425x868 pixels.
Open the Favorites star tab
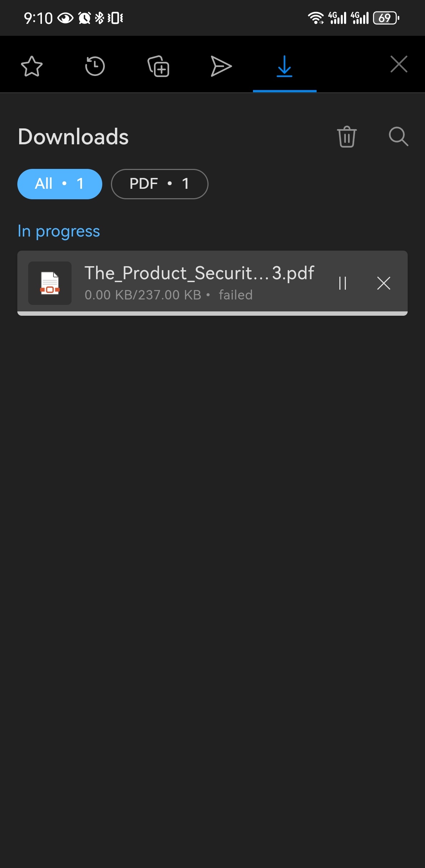coord(32,66)
